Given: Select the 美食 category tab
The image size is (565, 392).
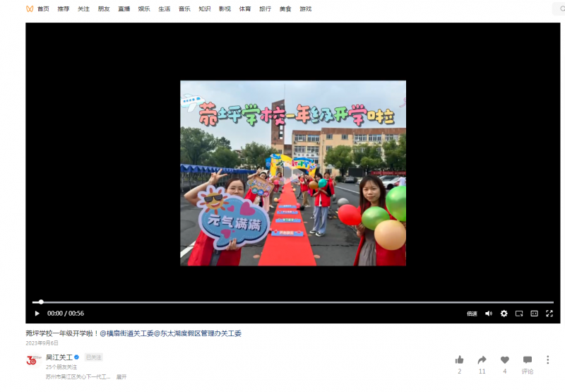Looking at the screenshot, I should pyautogui.click(x=285, y=8).
